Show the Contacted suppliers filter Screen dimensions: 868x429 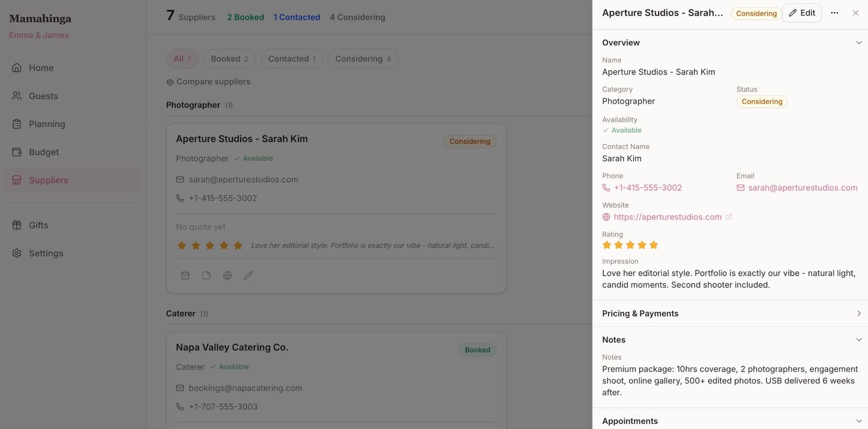point(291,59)
